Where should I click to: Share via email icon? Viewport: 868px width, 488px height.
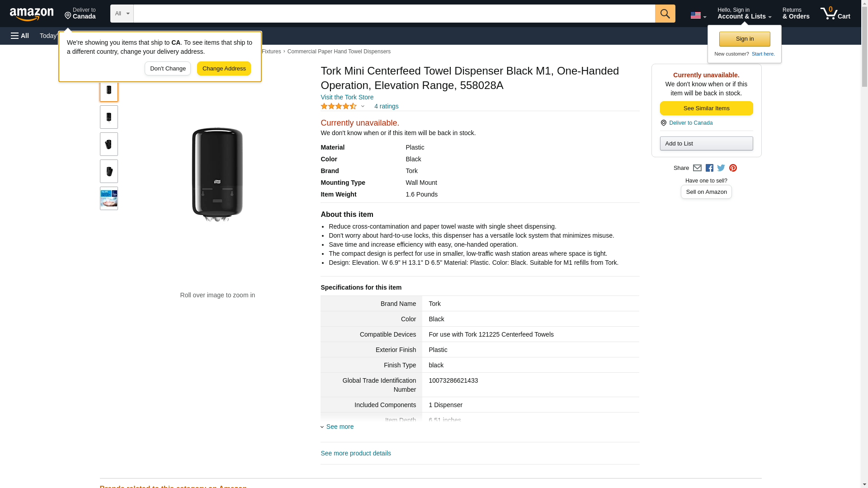pyautogui.click(x=697, y=168)
